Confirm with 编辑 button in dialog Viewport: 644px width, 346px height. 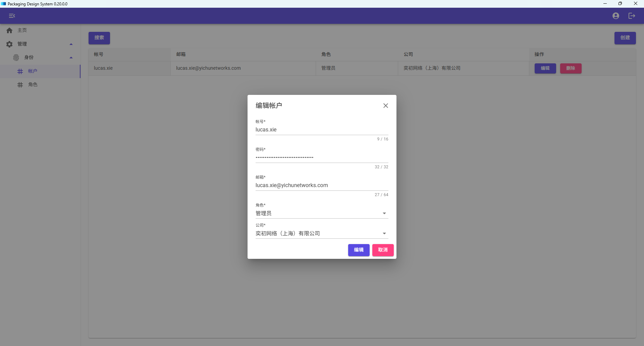359,250
